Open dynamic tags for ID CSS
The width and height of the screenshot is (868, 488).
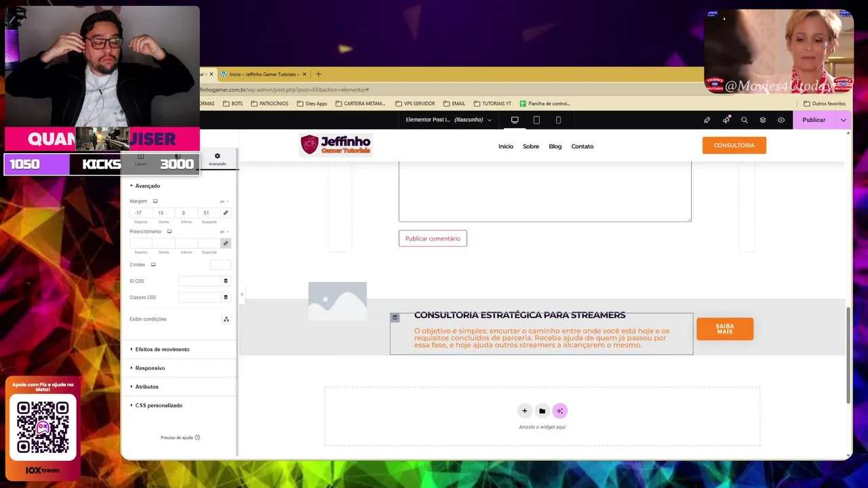coord(226,281)
